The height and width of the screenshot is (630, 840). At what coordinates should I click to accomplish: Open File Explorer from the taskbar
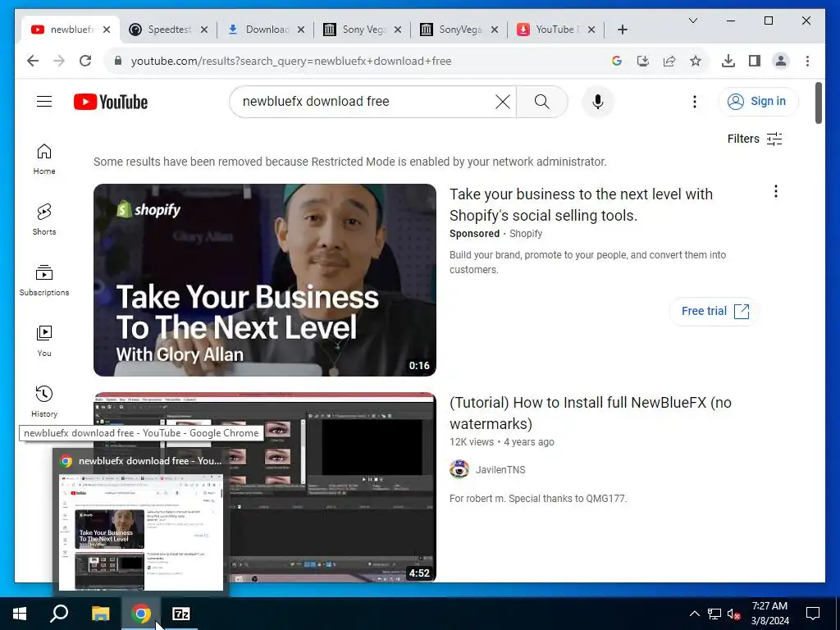coord(100,614)
